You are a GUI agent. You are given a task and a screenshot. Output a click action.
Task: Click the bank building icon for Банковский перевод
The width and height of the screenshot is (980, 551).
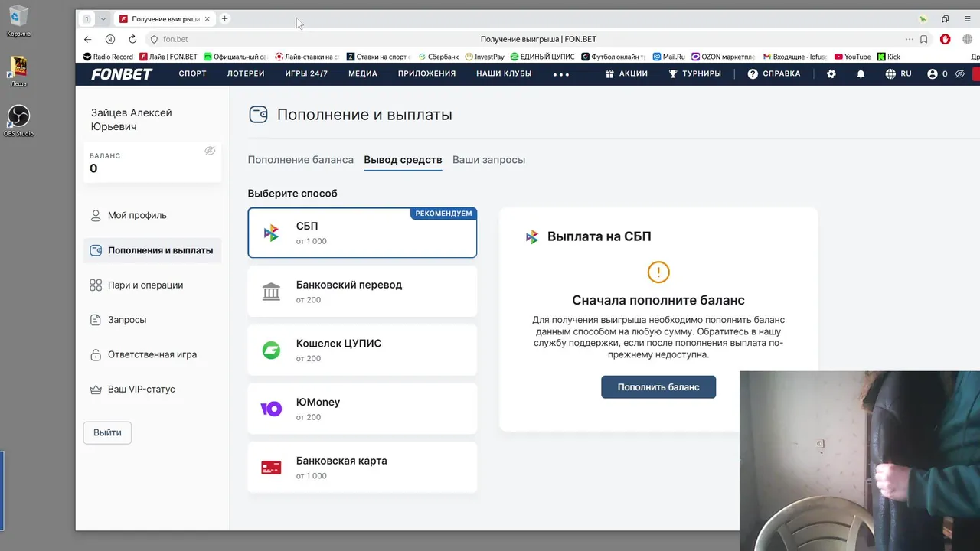pos(271,292)
